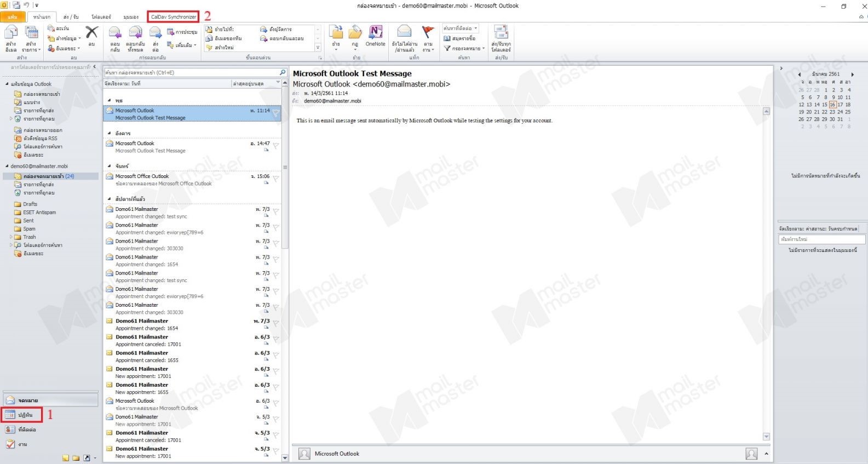The width and height of the screenshot is (868, 464).
Task: Click the shortcuts icon at navigation bottom
Action: [x=87, y=458]
